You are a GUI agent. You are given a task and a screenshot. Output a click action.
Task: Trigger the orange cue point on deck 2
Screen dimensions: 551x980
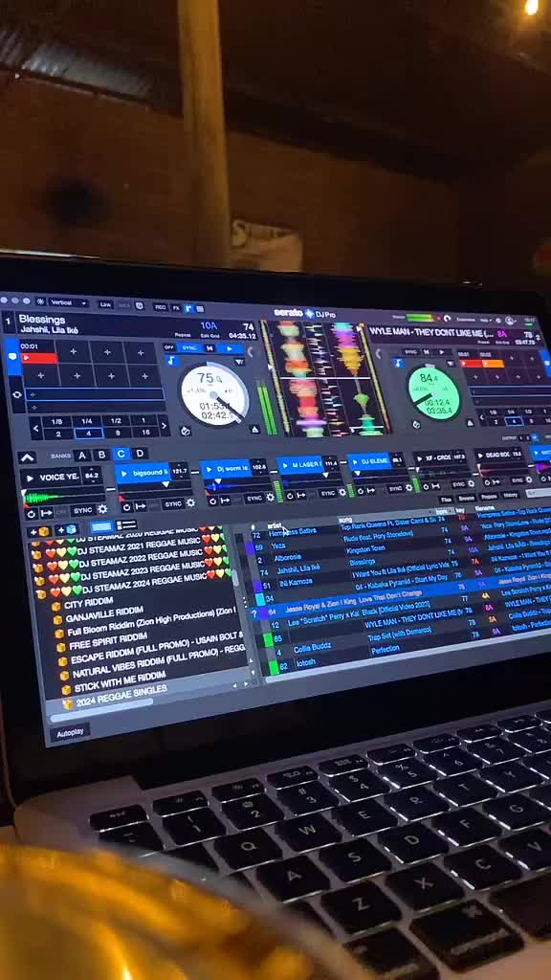(494, 363)
